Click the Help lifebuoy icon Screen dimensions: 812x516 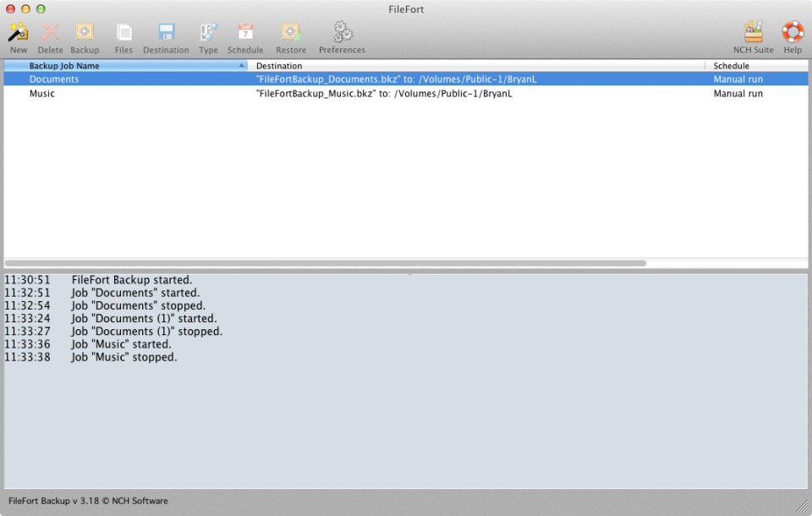point(793,34)
